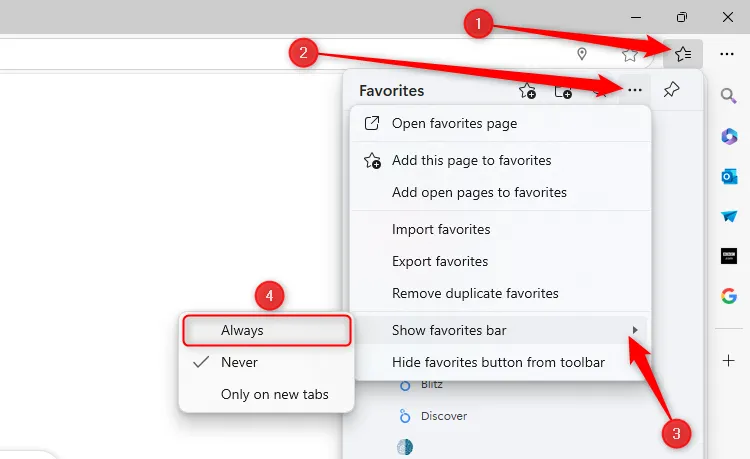Open the Discover favorite link
750x459 pixels.
pyautogui.click(x=444, y=416)
